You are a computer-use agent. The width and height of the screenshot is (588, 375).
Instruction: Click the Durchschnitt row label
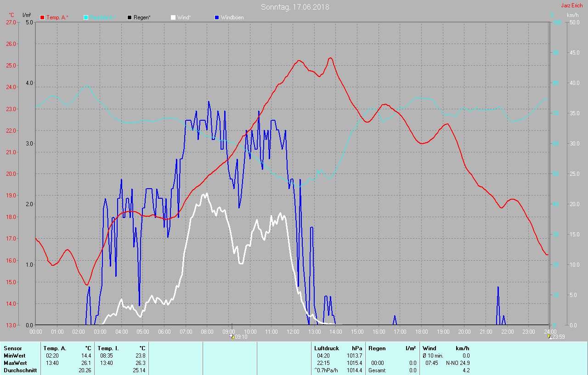click(x=20, y=370)
